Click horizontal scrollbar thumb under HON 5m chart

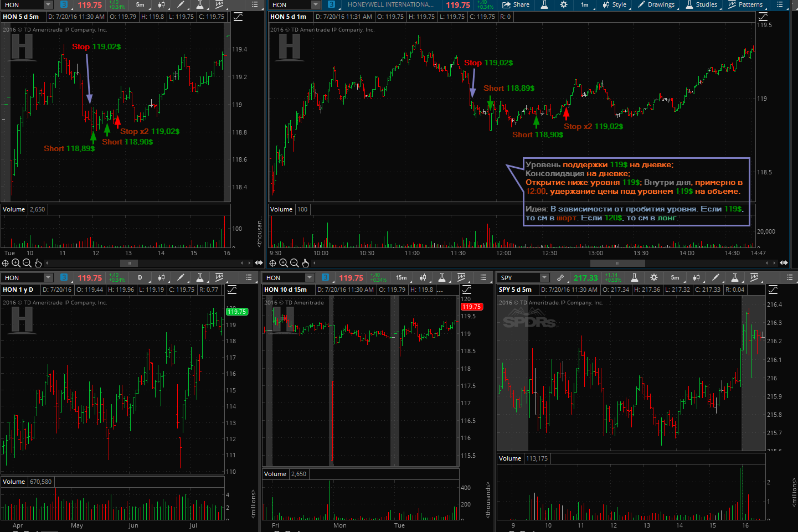click(129, 263)
